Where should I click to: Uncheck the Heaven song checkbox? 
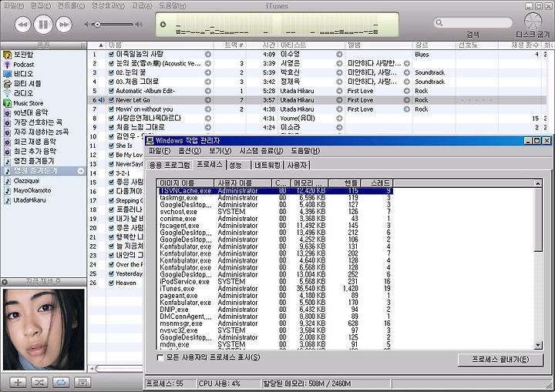[111, 283]
